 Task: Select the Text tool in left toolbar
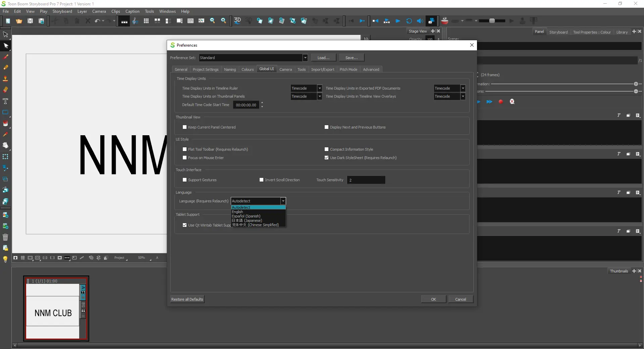click(6, 101)
